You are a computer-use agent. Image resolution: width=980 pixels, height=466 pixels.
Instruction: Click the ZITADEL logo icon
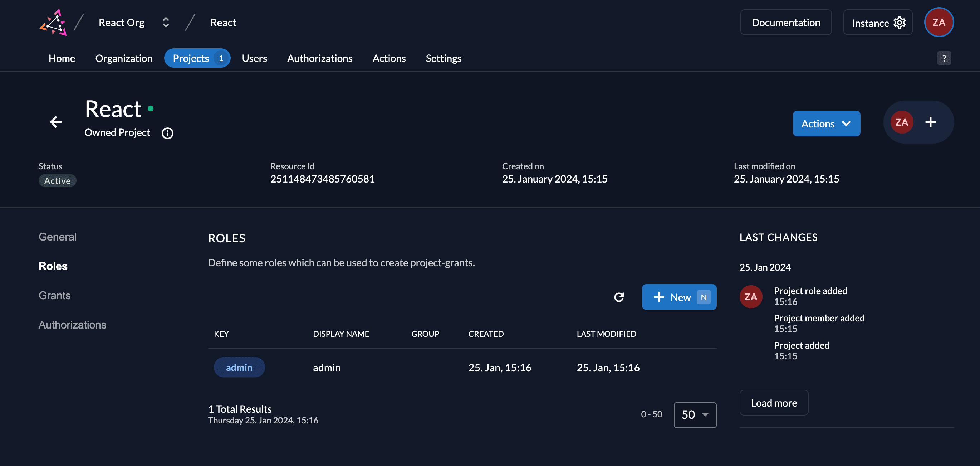coord(53,23)
